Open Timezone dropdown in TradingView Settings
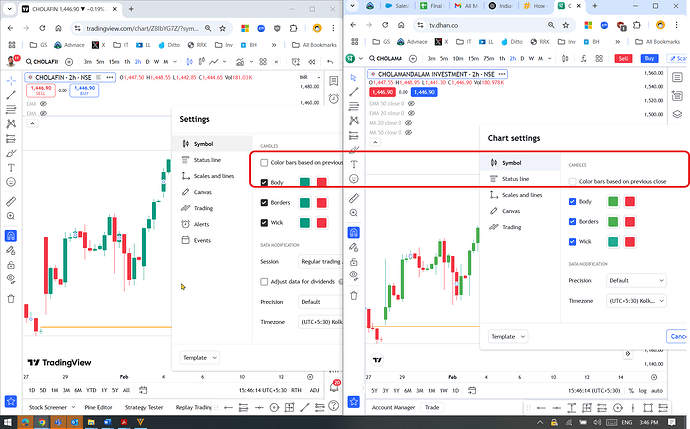Screen dimensions: 690x429 [320, 322]
